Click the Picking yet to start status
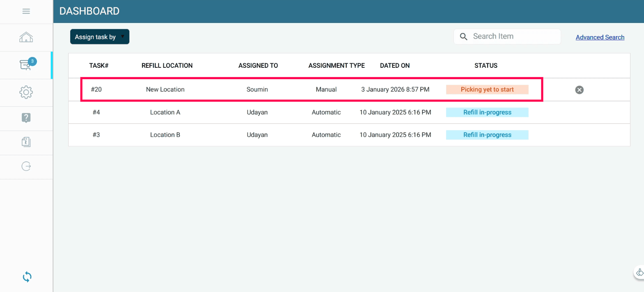 487,90
